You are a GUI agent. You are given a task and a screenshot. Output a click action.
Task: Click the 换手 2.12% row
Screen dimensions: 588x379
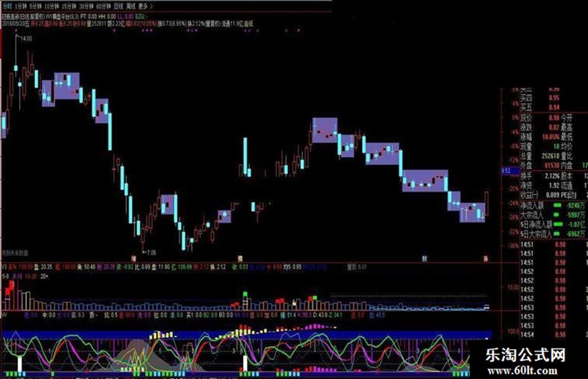point(540,175)
